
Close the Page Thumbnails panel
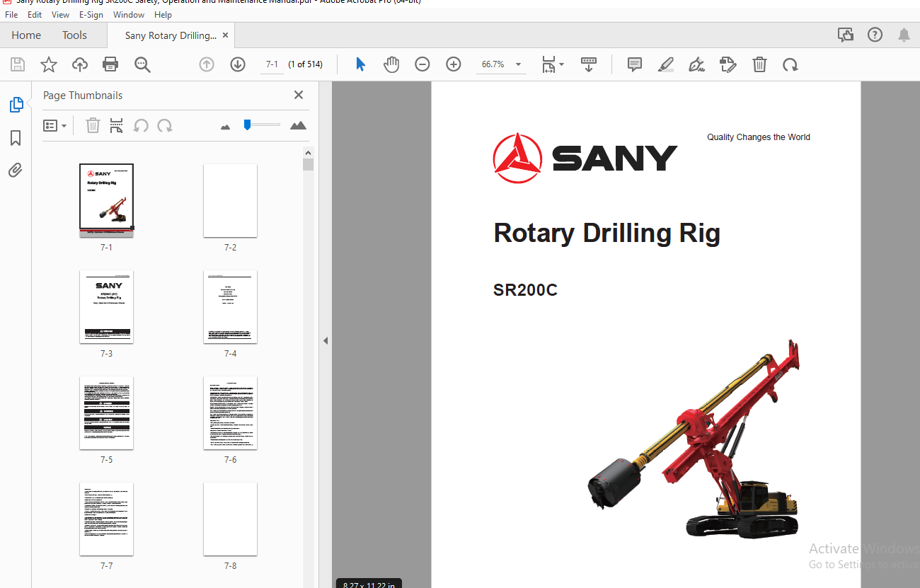(x=299, y=95)
